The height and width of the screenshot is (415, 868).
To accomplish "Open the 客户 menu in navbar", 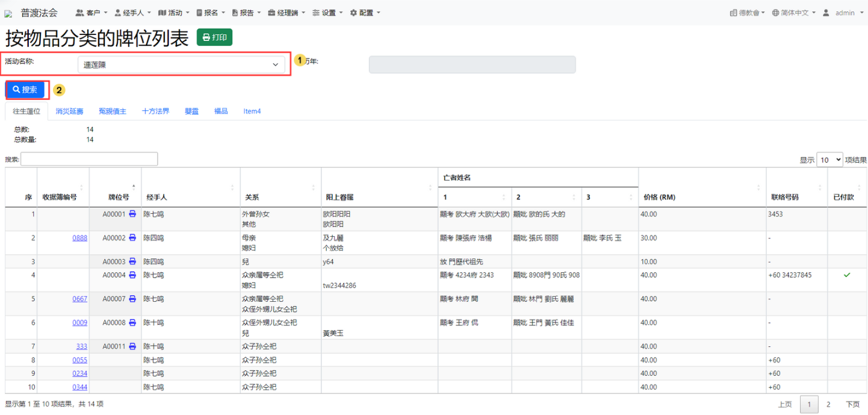I will click(x=91, y=13).
